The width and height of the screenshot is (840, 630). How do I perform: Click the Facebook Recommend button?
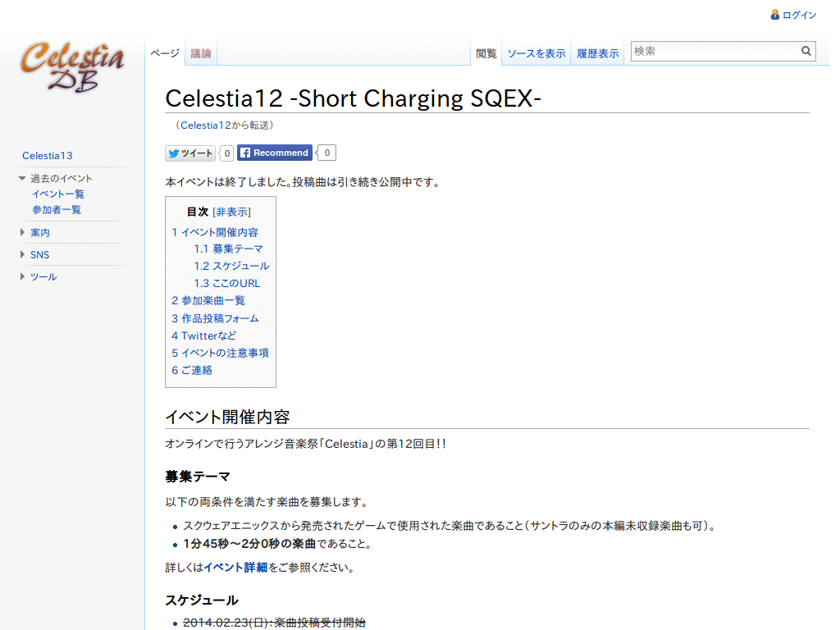[x=275, y=153]
